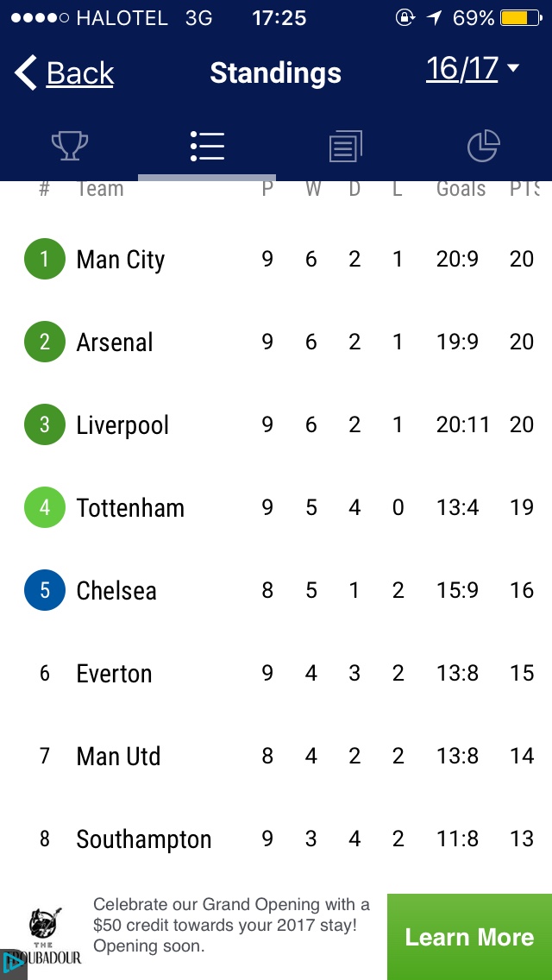Select the Chelsea team entry
Screen dimensions: 552x980
coord(116,591)
